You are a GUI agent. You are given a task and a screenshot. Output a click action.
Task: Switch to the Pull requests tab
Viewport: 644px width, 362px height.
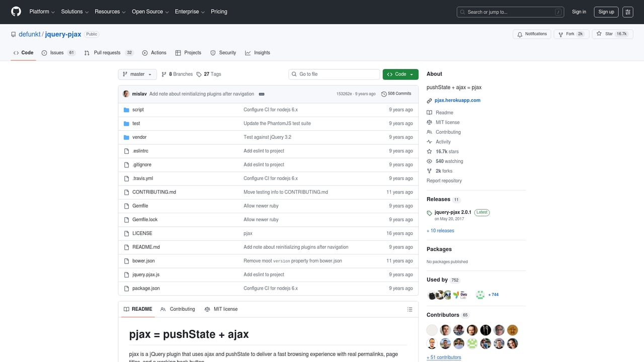107,52
